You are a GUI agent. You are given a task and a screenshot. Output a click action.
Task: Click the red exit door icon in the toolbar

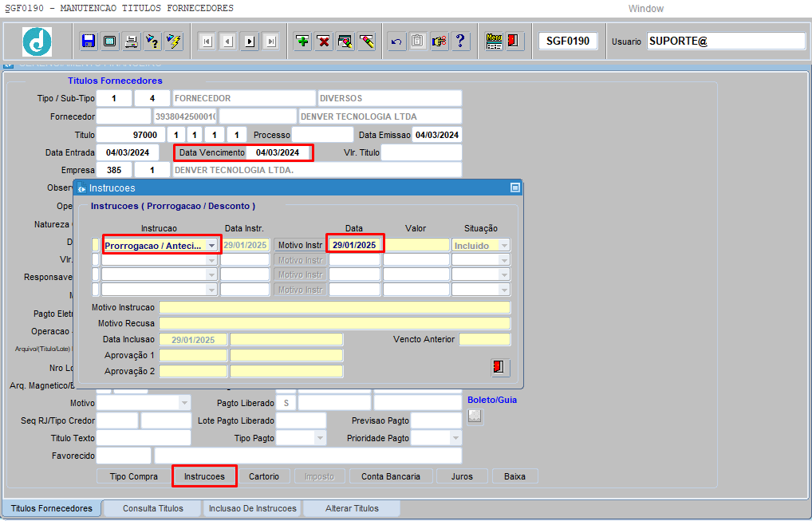tap(513, 41)
